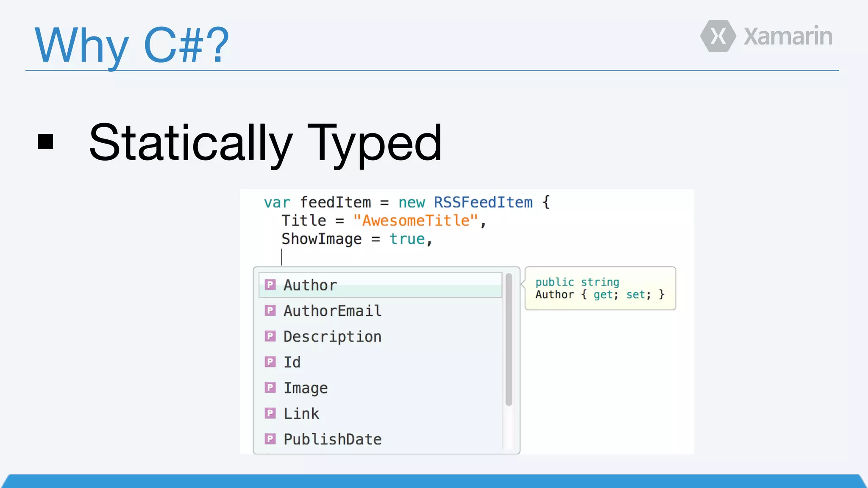The image size is (868, 488).
Task: Pick the Id property from completions
Action: pyautogui.click(x=380, y=362)
